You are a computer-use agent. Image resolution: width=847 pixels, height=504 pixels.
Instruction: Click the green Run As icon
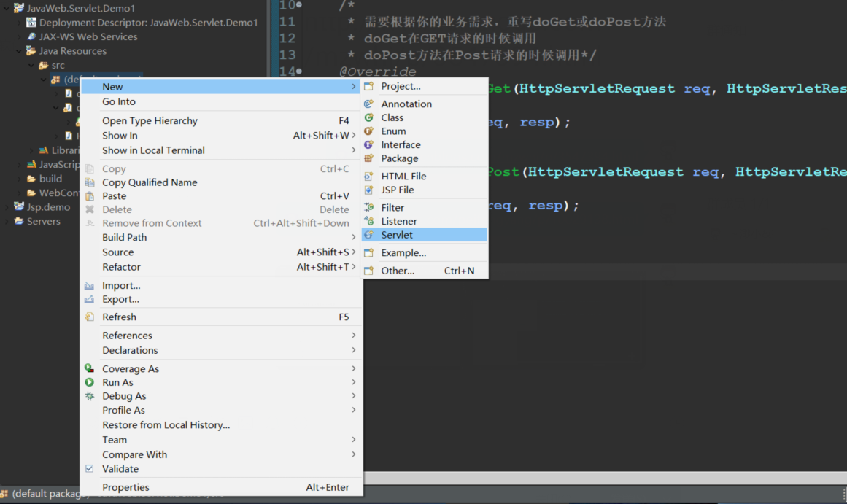90,382
